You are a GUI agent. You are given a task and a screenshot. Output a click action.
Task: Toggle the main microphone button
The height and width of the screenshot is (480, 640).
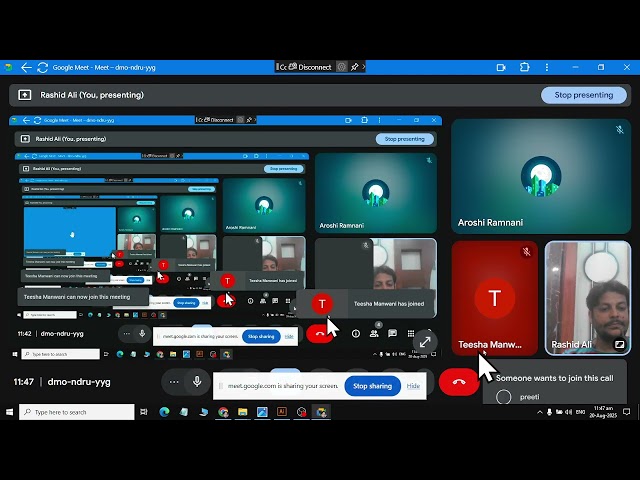point(197,382)
